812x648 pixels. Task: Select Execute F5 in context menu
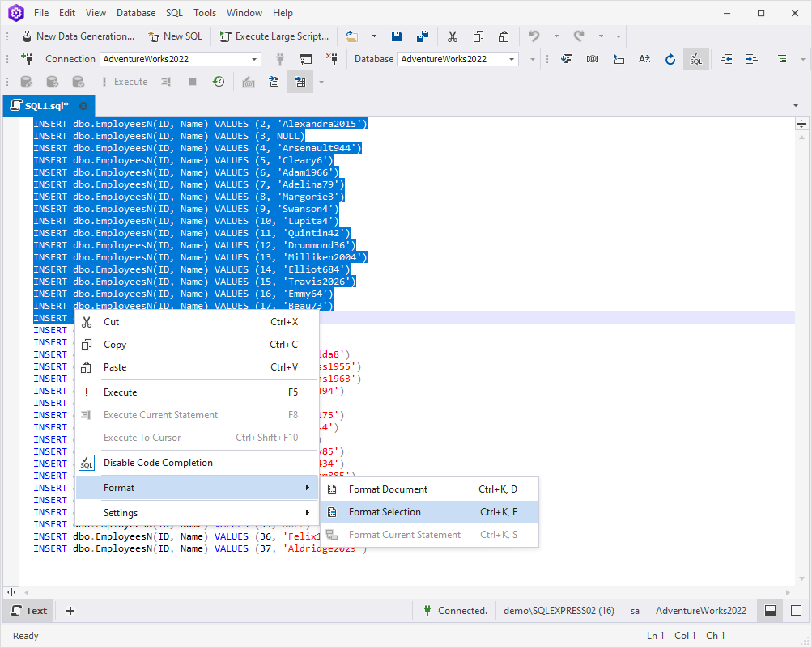(x=197, y=392)
